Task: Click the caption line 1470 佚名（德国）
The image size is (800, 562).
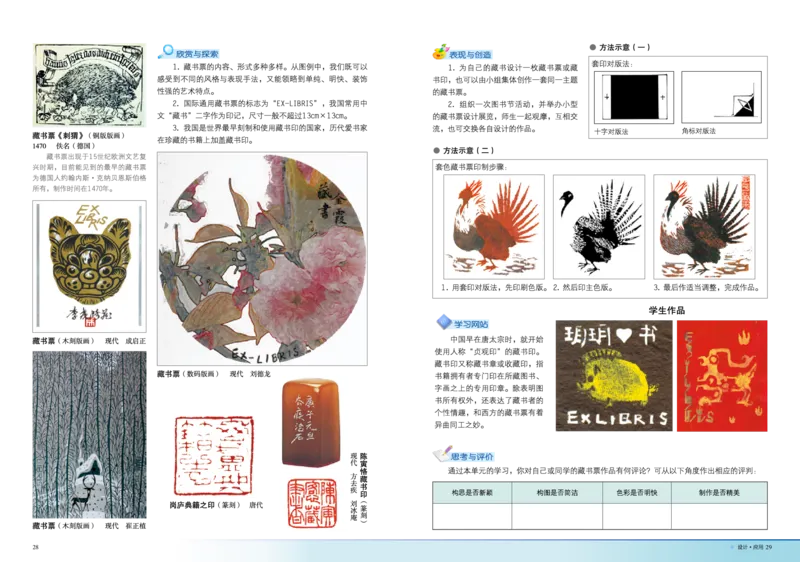Action: pyautogui.click(x=64, y=146)
